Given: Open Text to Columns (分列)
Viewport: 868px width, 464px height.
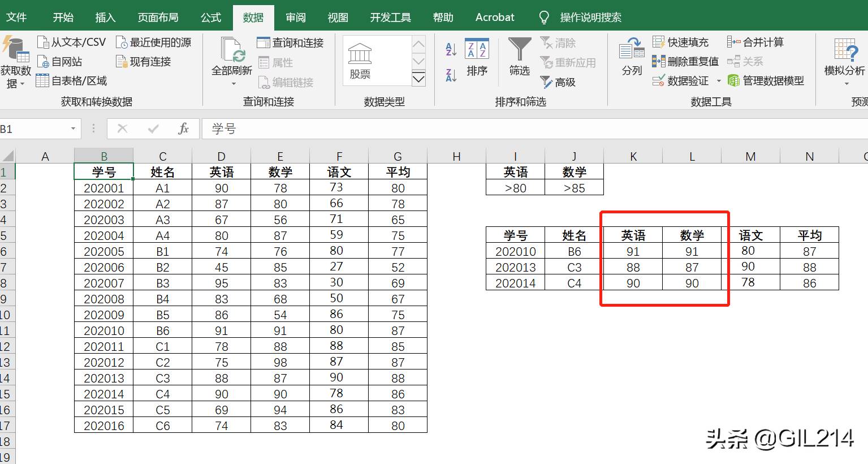Looking at the screenshot, I should pyautogui.click(x=632, y=57).
